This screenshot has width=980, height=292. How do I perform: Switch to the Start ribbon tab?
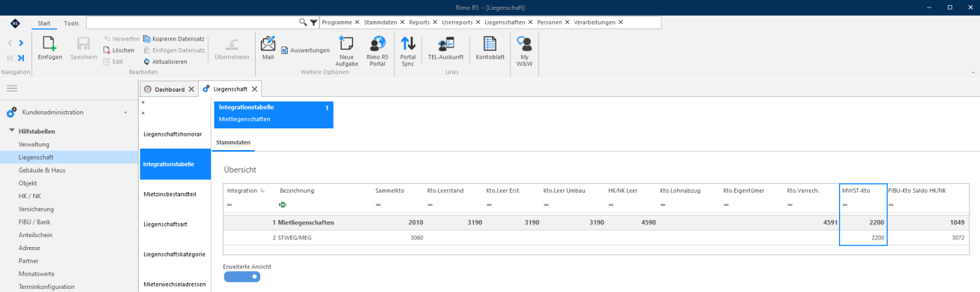click(43, 23)
